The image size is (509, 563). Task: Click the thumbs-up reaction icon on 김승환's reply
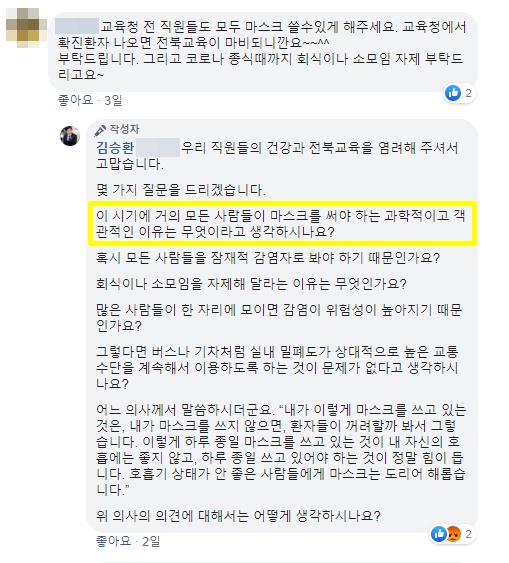tap(439, 534)
